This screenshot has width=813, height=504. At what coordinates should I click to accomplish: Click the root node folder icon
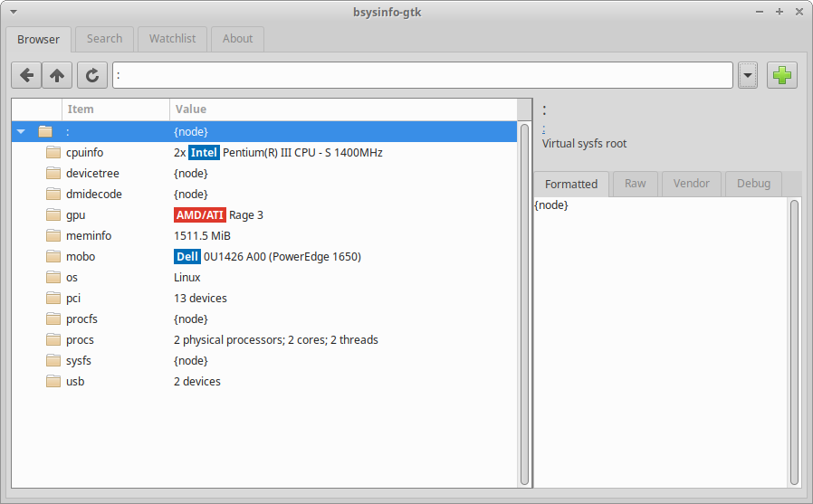pos(45,131)
